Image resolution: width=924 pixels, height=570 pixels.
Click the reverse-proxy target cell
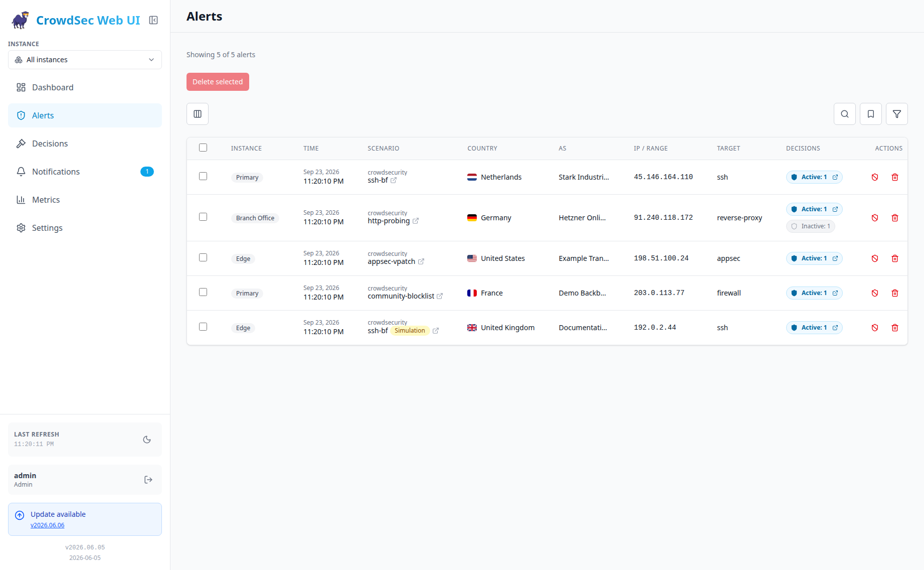click(740, 218)
